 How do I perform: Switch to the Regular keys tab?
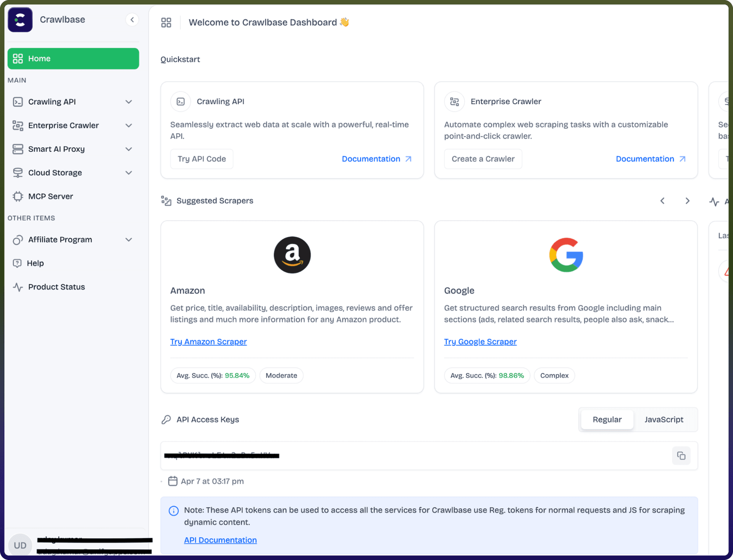607,420
